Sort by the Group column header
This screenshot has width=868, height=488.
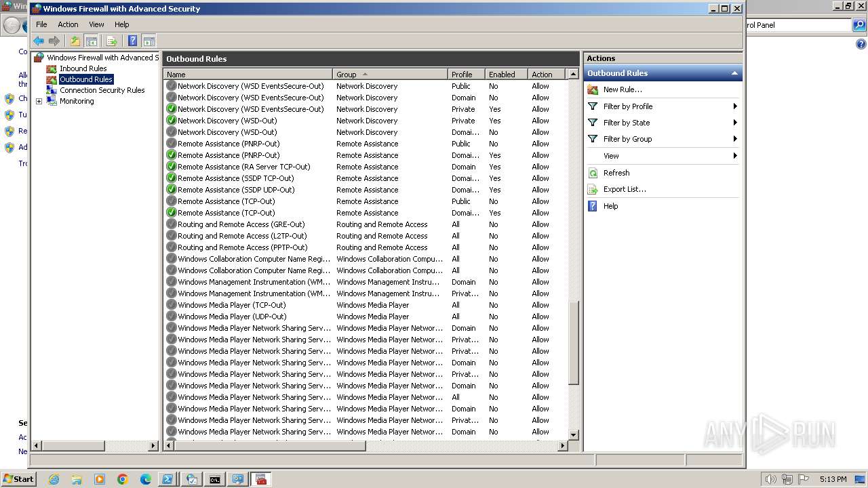point(390,75)
